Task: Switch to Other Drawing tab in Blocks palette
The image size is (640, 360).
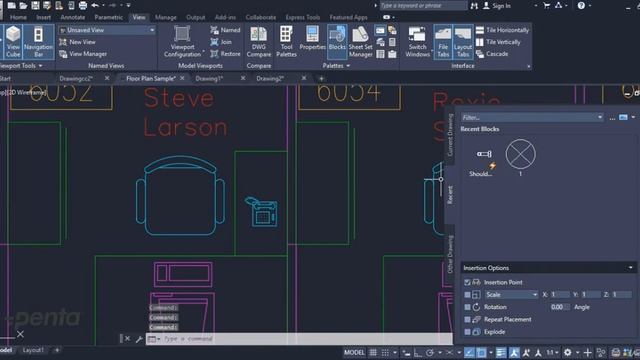Action: (450, 254)
